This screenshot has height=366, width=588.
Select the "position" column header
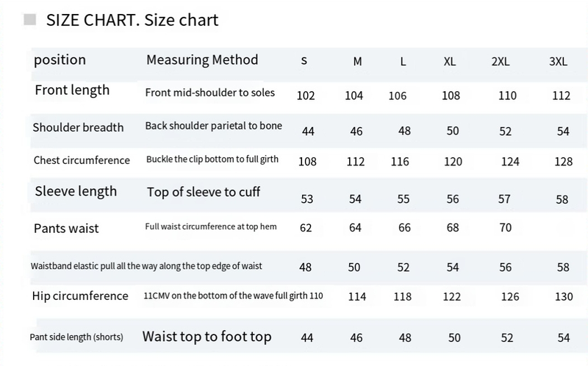[60, 60]
